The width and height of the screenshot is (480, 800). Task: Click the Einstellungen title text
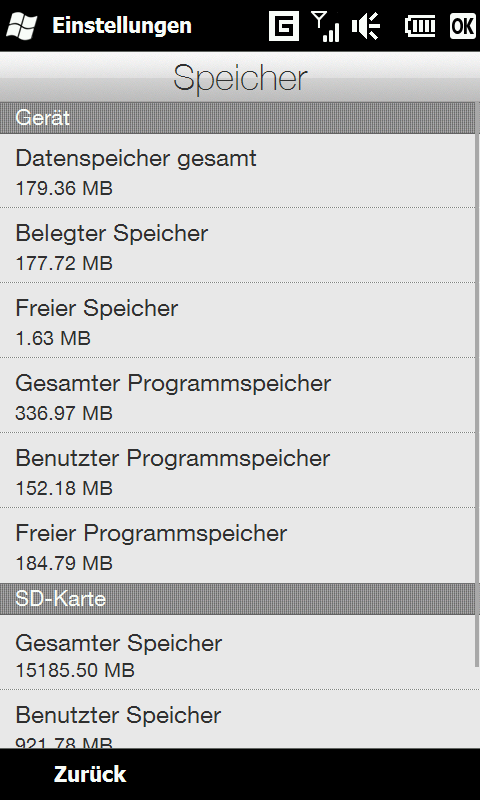coord(122,26)
